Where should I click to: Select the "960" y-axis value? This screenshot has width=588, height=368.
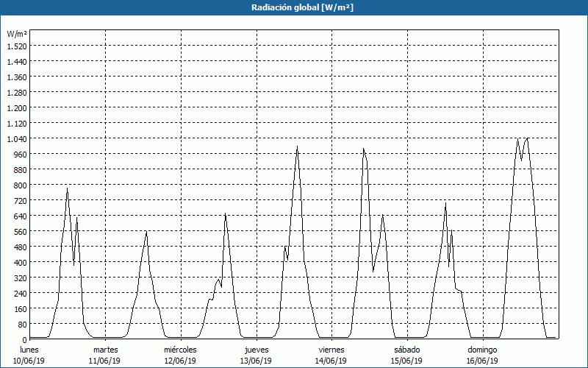click(20, 154)
